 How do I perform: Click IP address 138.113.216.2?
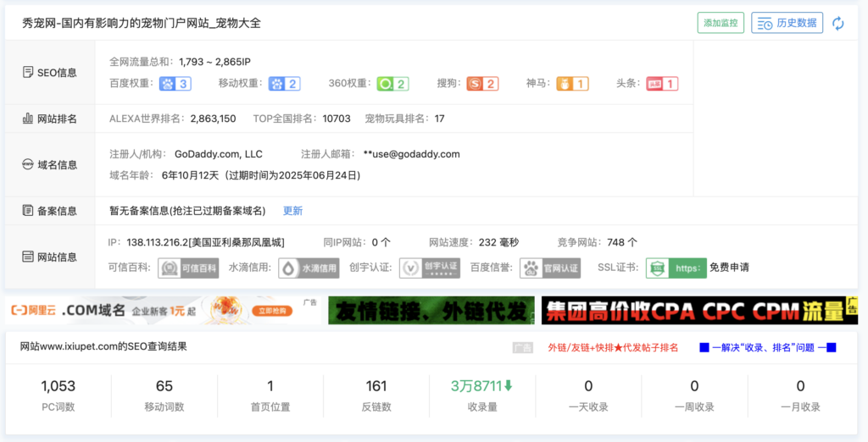pos(157,242)
